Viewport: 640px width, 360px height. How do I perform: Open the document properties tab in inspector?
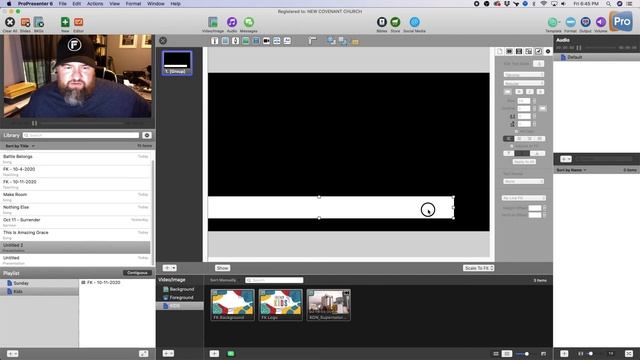point(500,51)
